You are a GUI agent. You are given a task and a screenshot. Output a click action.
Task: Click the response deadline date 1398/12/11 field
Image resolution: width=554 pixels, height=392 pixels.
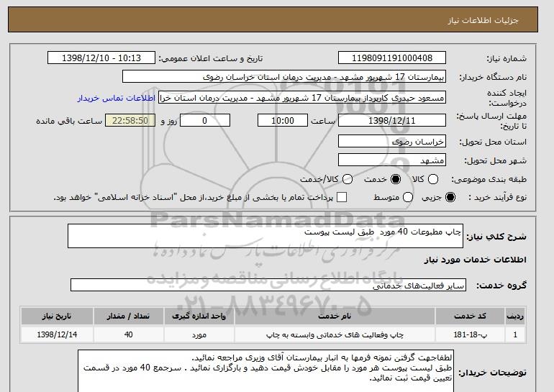tap(392, 120)
